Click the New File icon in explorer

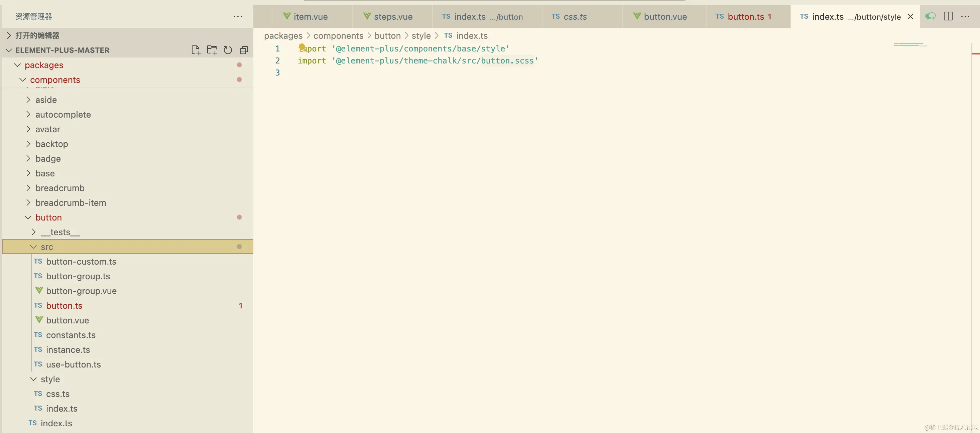coord(196,50)
